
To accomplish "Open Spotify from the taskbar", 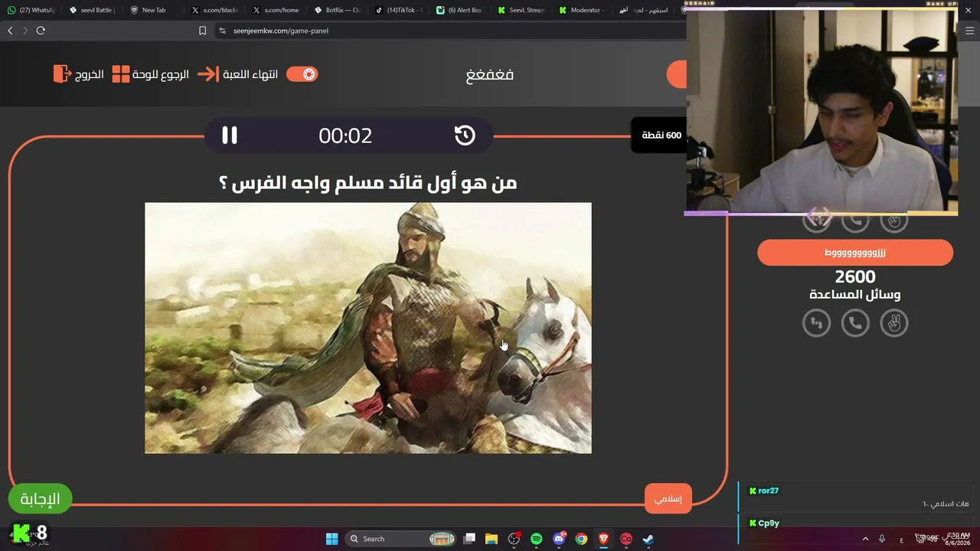I will (536, 539).
